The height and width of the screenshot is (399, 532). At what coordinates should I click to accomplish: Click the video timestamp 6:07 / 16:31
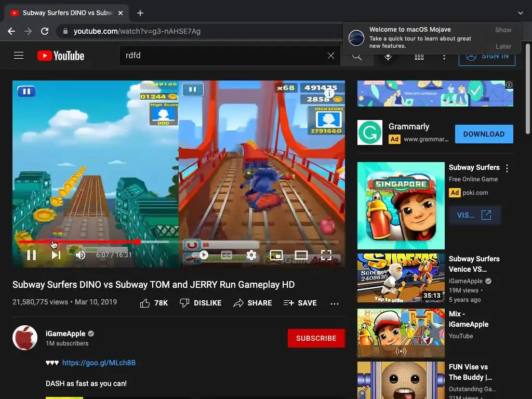114,255
